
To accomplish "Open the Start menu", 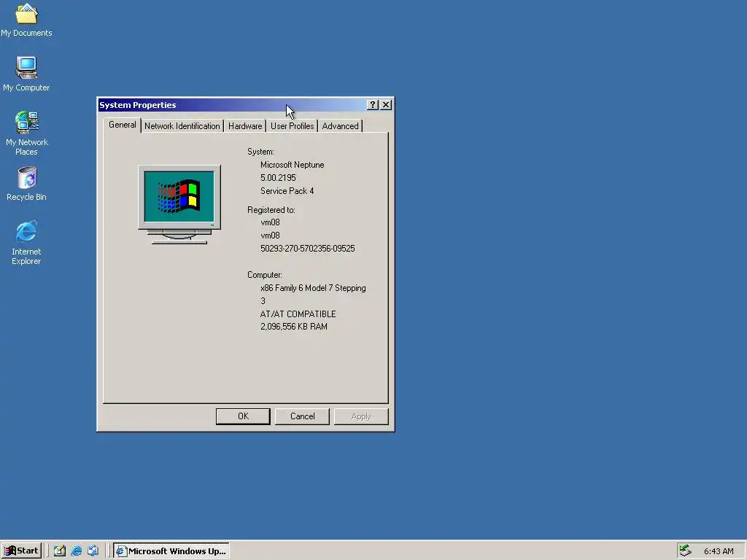I will coord(21,551).
